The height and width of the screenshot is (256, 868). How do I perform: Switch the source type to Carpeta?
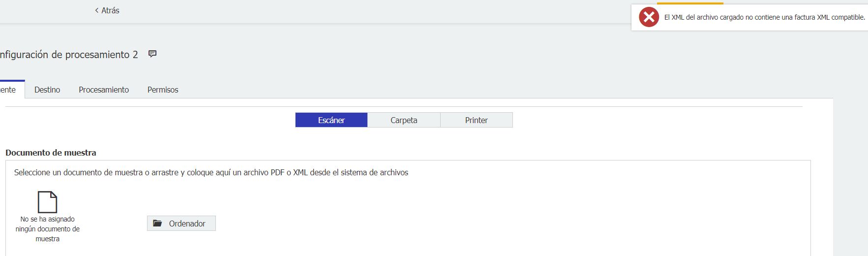pos(404,120)
